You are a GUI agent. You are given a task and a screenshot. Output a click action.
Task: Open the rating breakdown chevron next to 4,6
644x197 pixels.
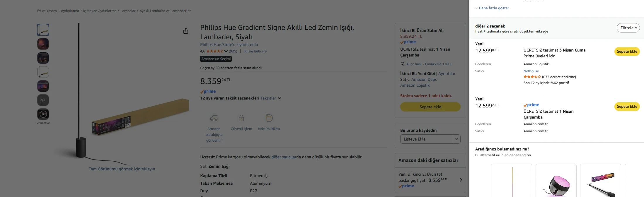[226, 52]
